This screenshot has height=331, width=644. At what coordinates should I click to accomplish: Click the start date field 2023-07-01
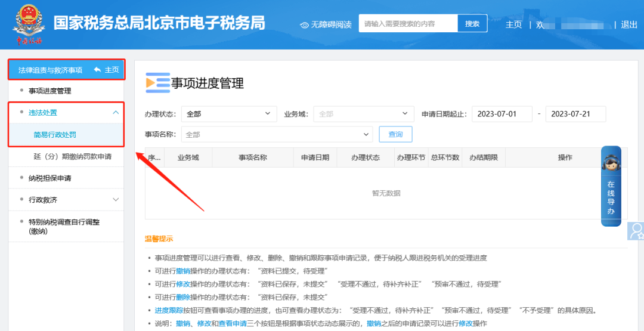[502, 114]
